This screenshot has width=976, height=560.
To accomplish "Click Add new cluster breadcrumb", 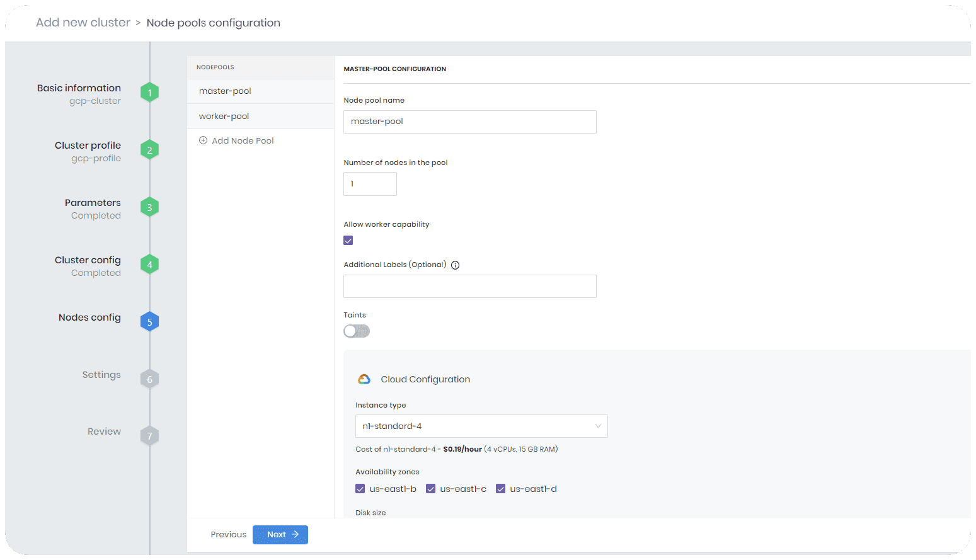I will point(83,23).
